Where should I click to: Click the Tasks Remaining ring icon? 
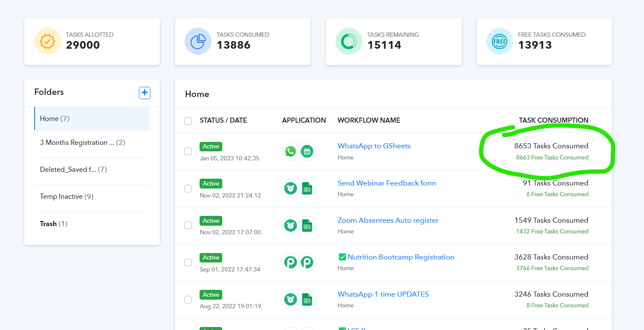(x=349, y=41)
